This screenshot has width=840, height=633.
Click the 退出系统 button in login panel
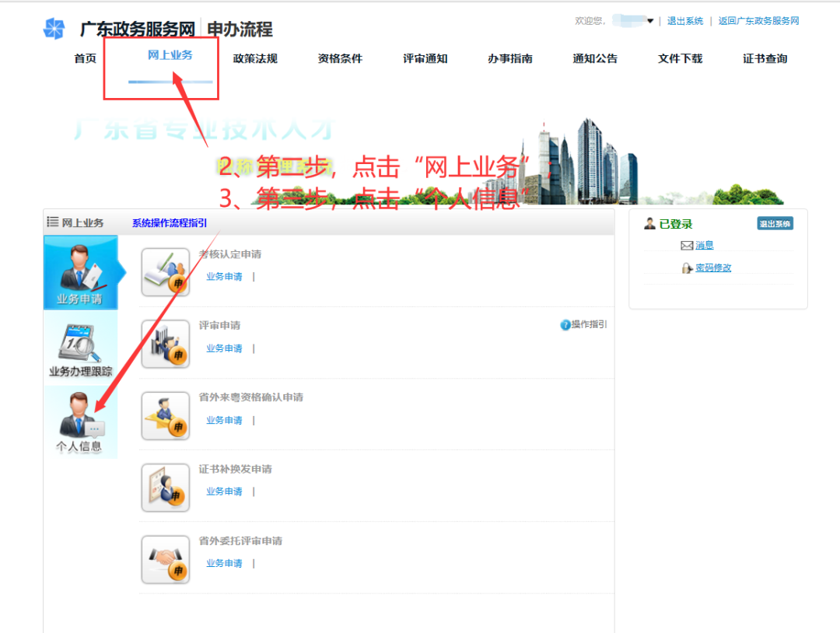[x=775, y=224]
